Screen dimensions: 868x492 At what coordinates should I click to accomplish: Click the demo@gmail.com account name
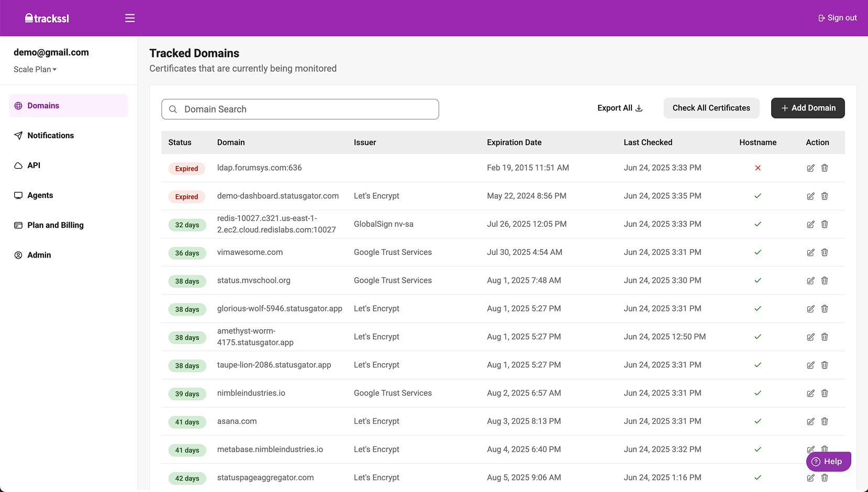pos(51,52)
